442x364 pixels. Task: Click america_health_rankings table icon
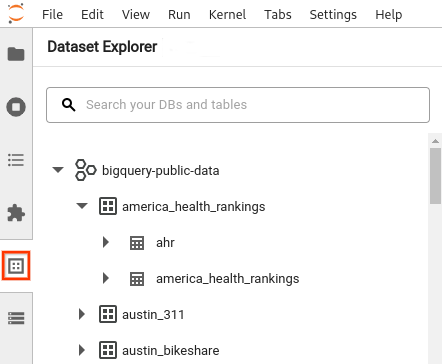(x=137, y=279)
